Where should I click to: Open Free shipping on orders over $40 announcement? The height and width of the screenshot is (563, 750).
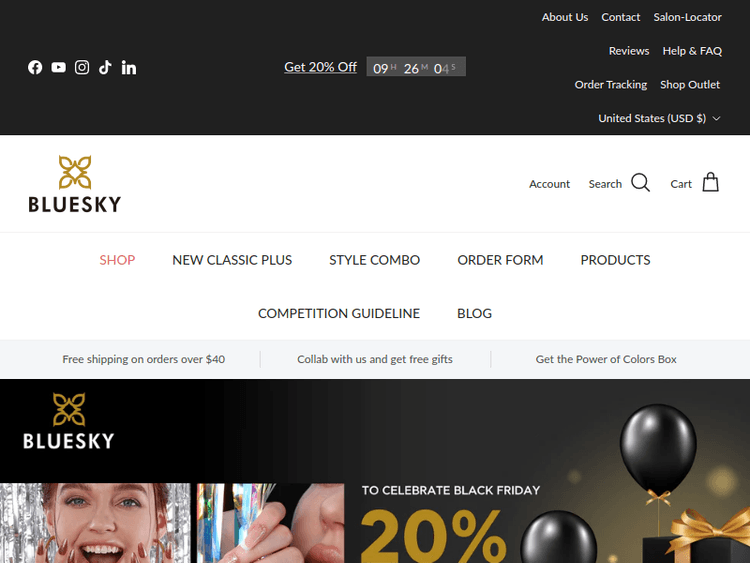(x=143, y=359)
